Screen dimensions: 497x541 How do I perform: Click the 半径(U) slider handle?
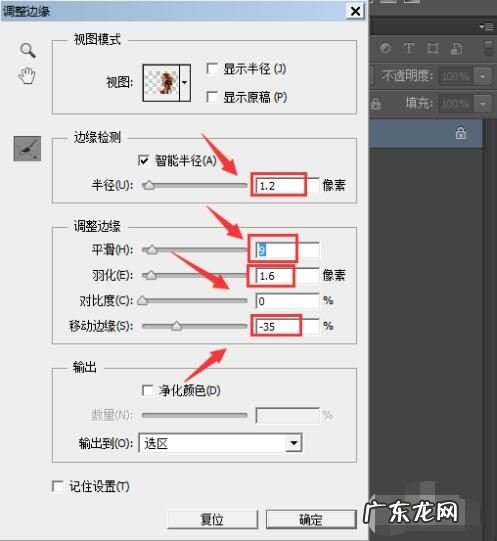149,185
